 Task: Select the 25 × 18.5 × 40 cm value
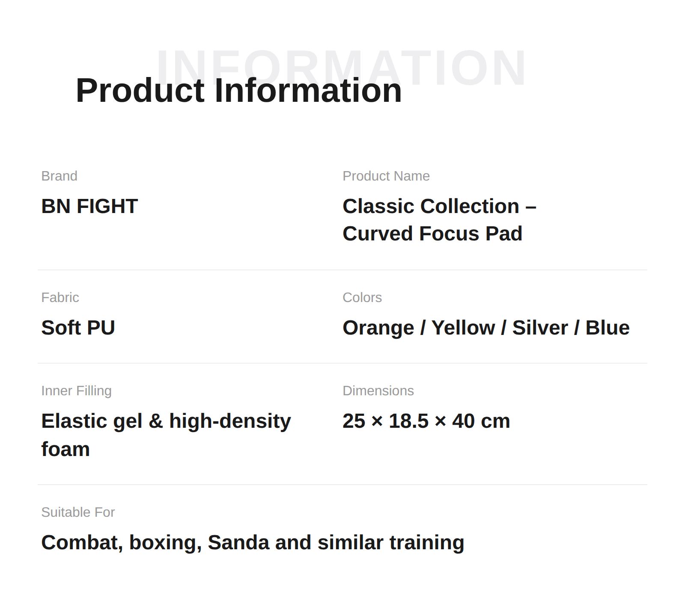coord(426,421)
